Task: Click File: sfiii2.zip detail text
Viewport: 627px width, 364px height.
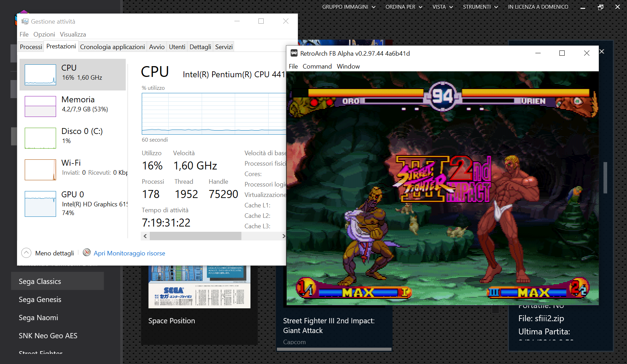Action: pyautogui.click(x=541, y=318)
